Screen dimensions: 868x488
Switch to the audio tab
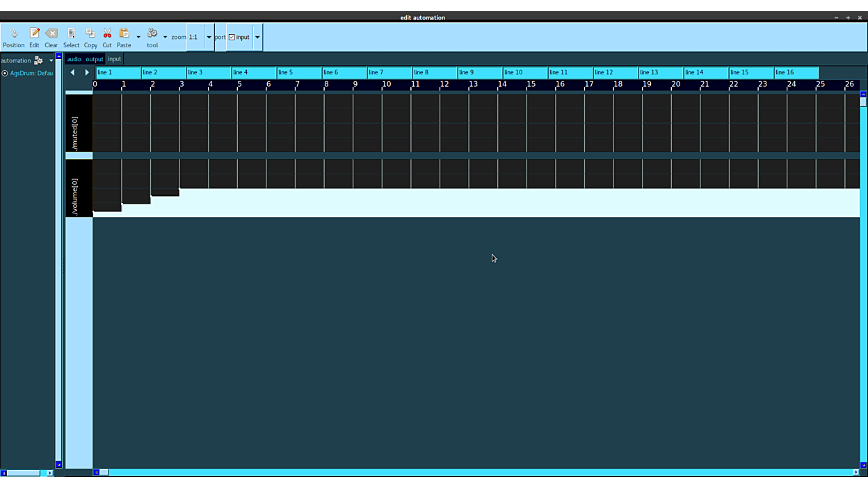(x=74, y=59)
